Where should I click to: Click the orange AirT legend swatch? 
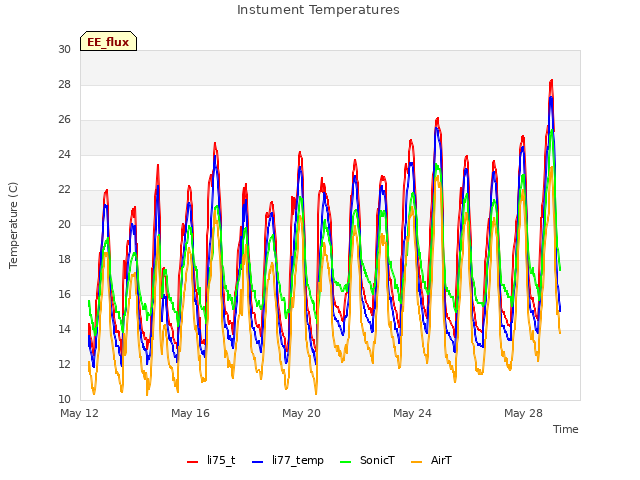click(x=416, y=462)
